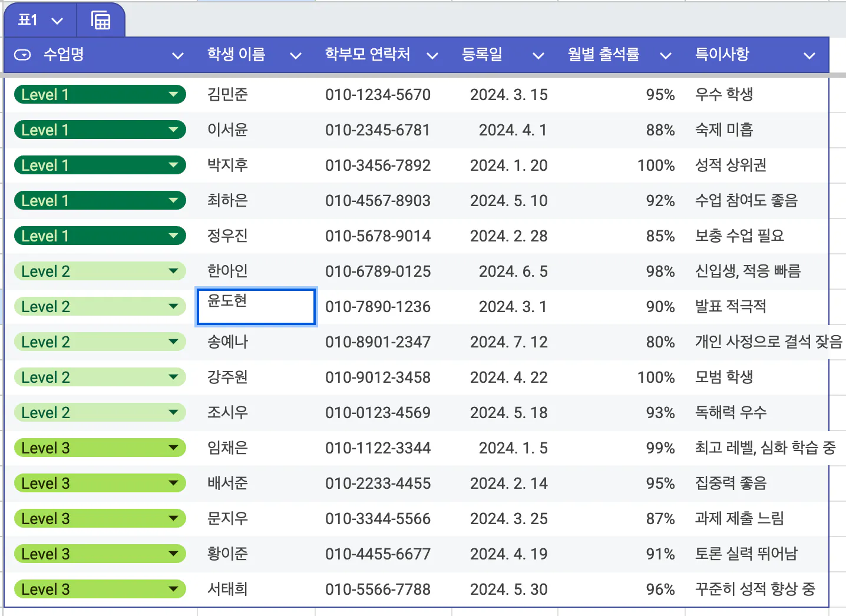This screenshot has height=616, width=846.
Task: Select student name cell 한아인
Action: 256,271
